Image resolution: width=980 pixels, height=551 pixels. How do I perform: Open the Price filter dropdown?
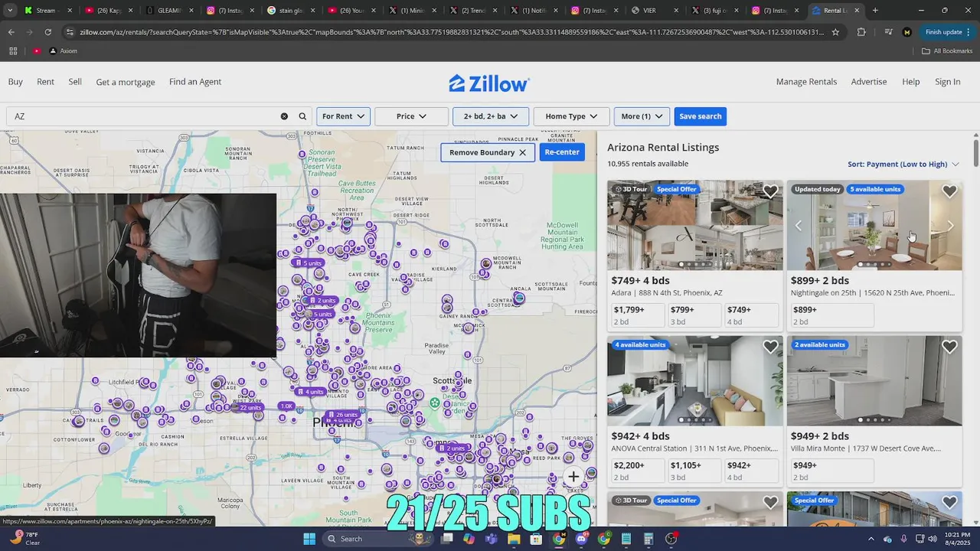pyautogui.click(x=411, y=116)
